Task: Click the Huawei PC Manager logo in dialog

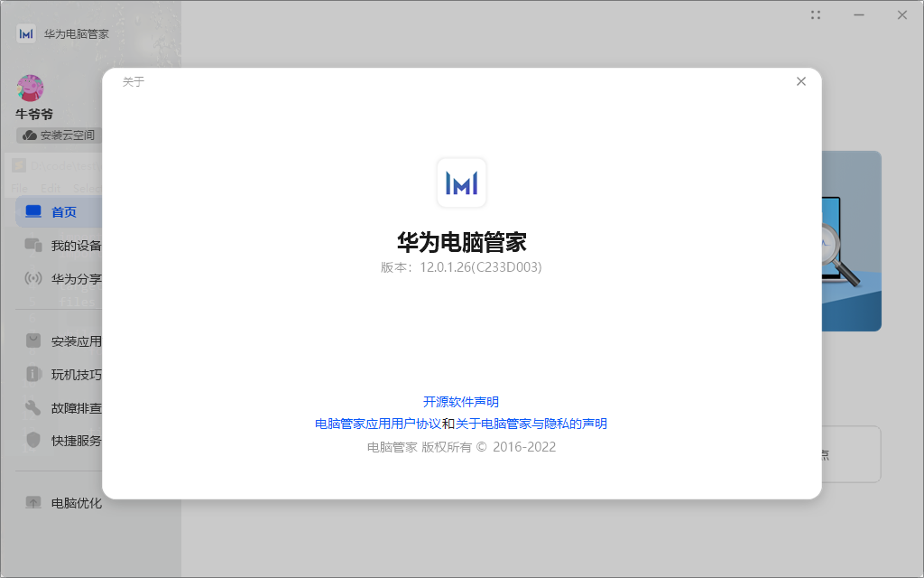Action: coord(461,182)
